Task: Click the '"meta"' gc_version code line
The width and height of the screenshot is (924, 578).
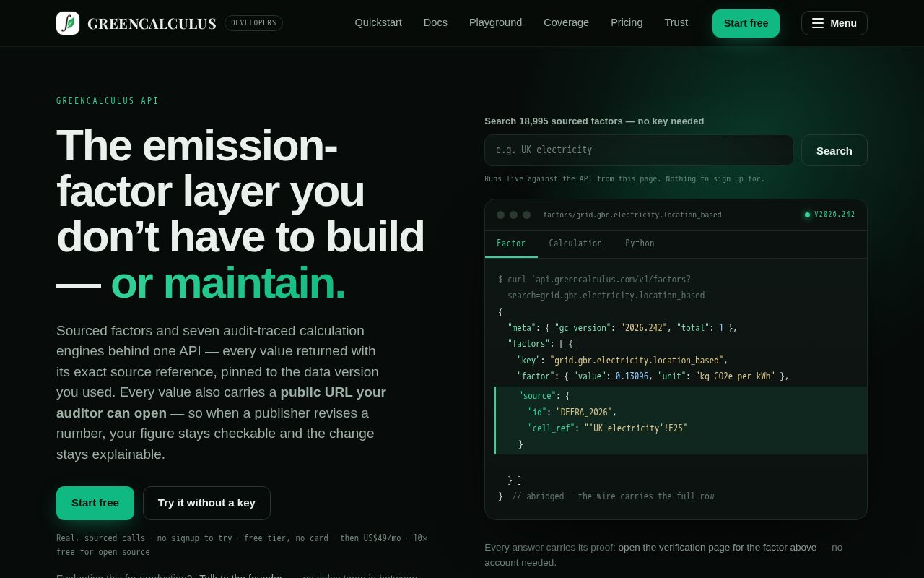Action: pyautogui.click(x=622, y=328)
